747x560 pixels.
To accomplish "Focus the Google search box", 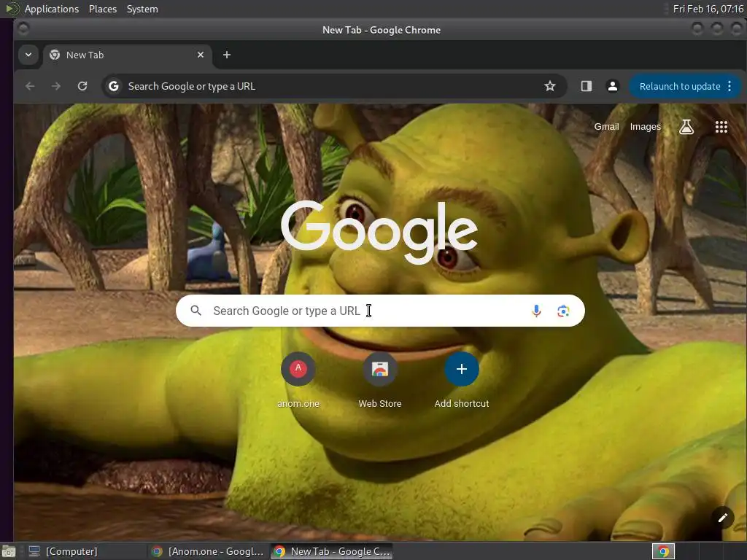I will [x=380, y=311].
